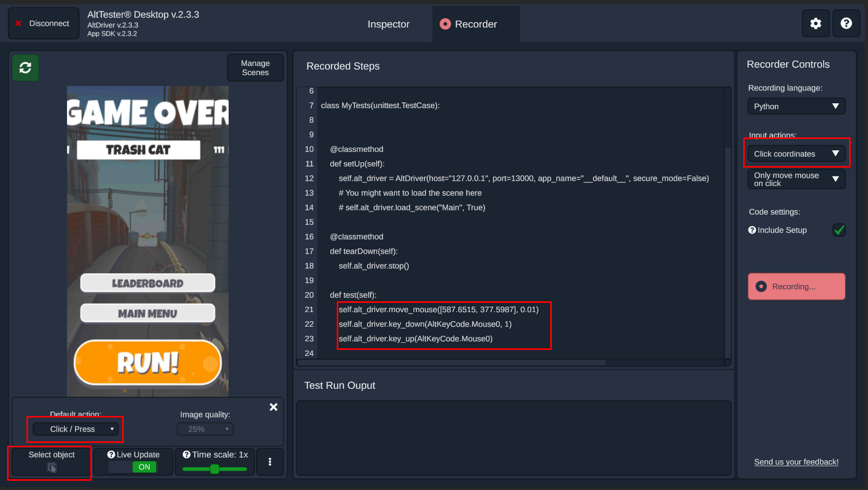Toggle Live Update ON switch
The width and height of the screenshot is (868, 490).
pyautogui.click(x=133, y=467)
